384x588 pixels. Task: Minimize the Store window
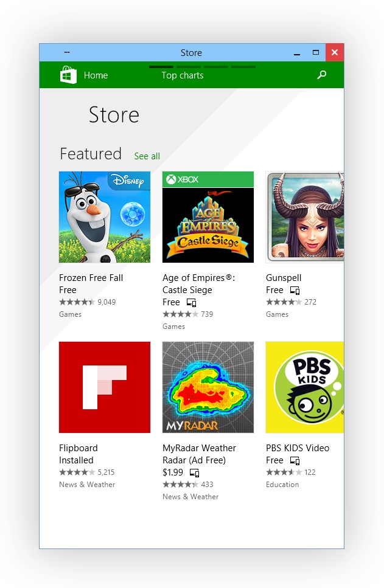pyautogui.click(x=297, y=53)
